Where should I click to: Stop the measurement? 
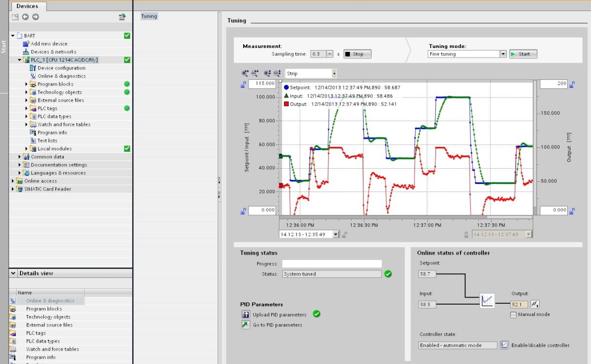point(357,54)
